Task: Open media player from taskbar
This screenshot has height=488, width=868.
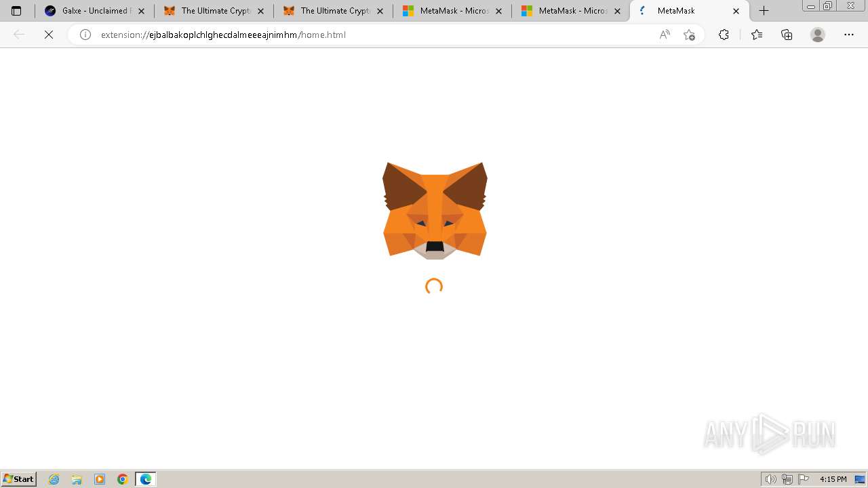Action: pos(100,479)
